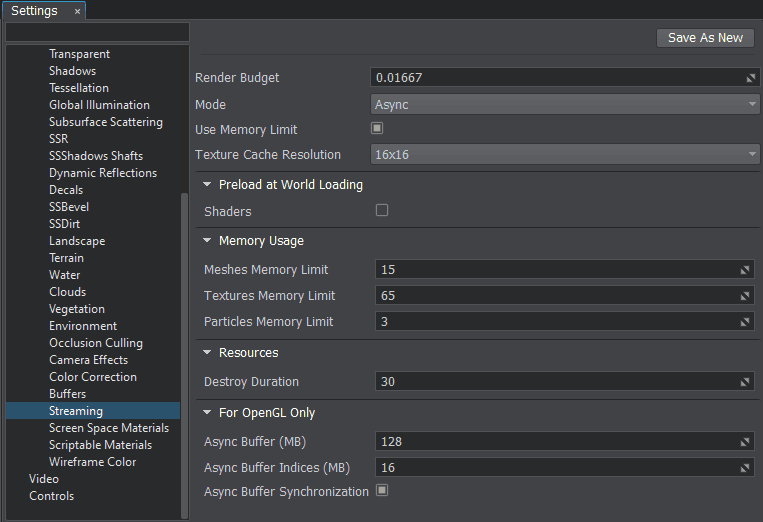
Task: Open Color Correction settings
Action: 92,378
